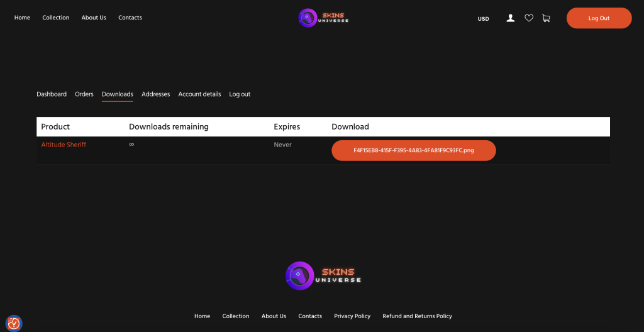Open the cookie consent badge icon
644x332 pixels.
click(14, 323)
